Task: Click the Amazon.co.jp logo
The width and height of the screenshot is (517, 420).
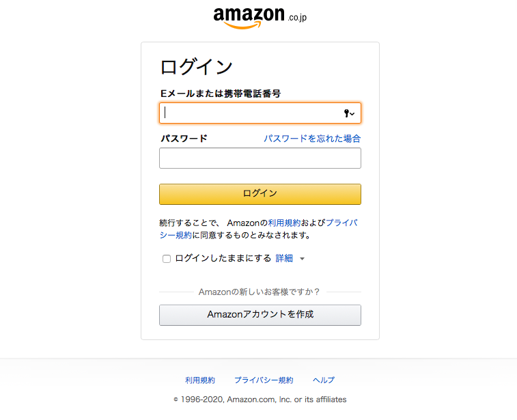Action: (x=260, y=18)
